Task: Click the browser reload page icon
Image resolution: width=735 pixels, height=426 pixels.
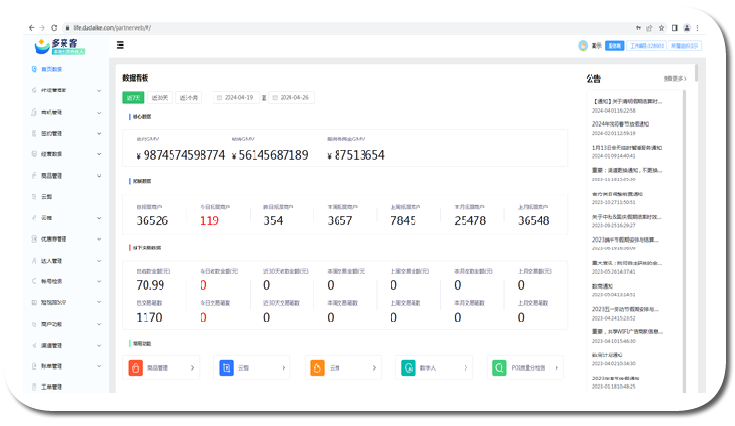Action: [x=54, y=28]
